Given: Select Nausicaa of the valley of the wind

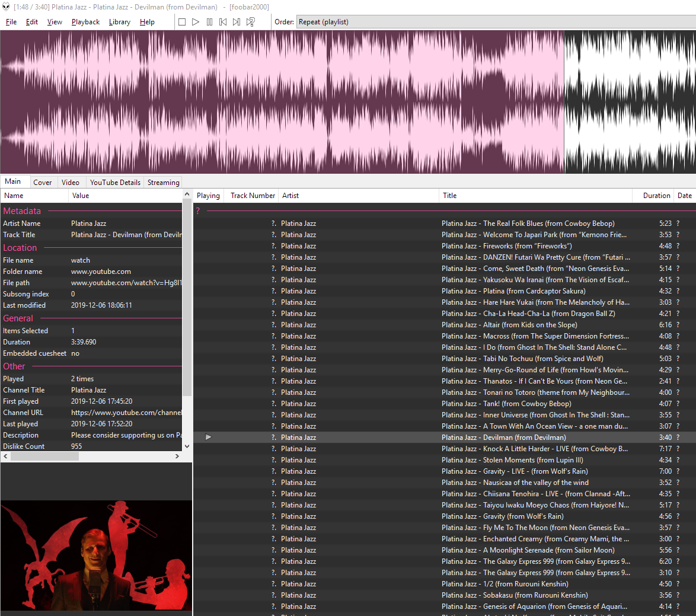Looking at the screenshot, I should pyautogui.click(x=445, y=483).
